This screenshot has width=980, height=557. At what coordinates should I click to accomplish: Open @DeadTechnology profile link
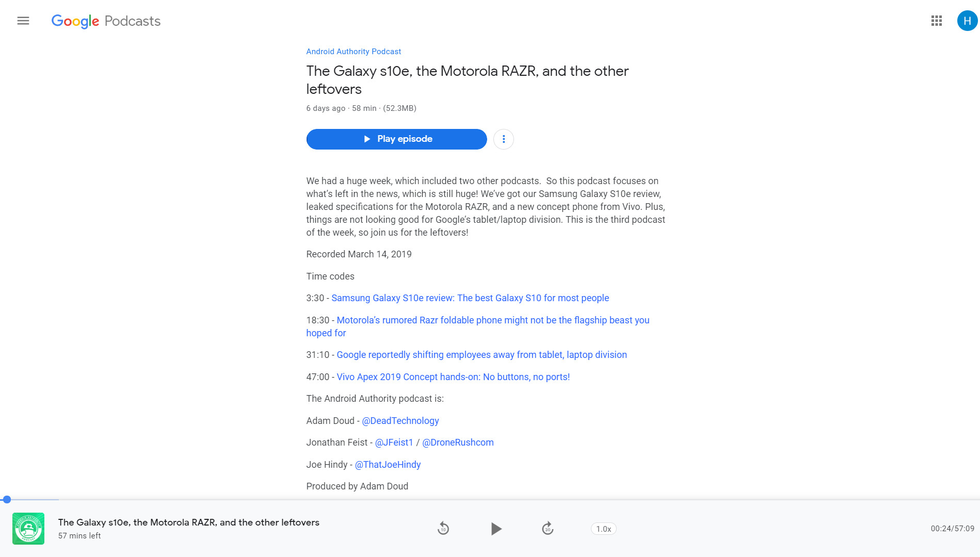[400, 421]
